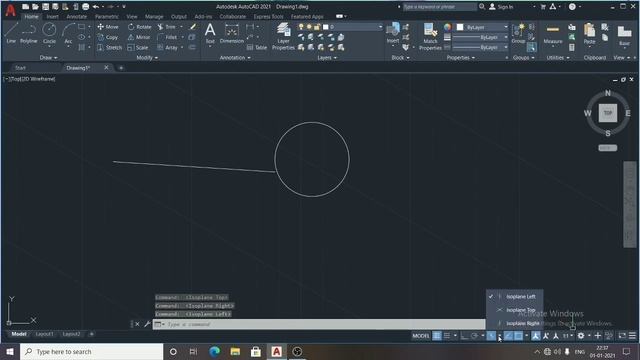640x360 pixels.
Task: Toggle the drawing grid display in status bar
Action: point(437,336)
